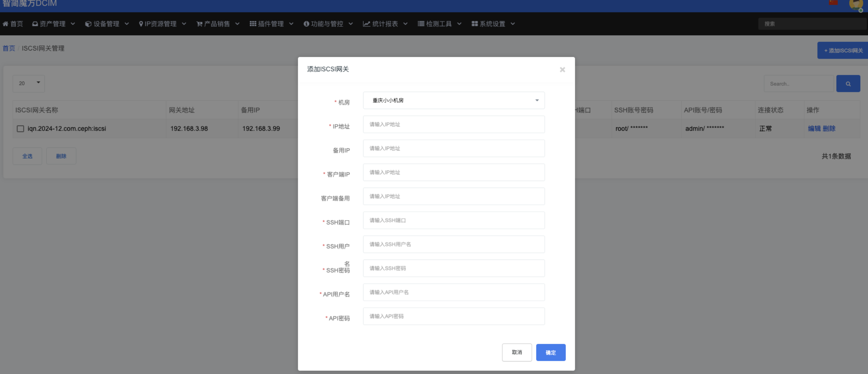The width and height of the screenshot is (868, 374).
Task: Open the page size 20 dropdown
Action: (x=29, y=83)
